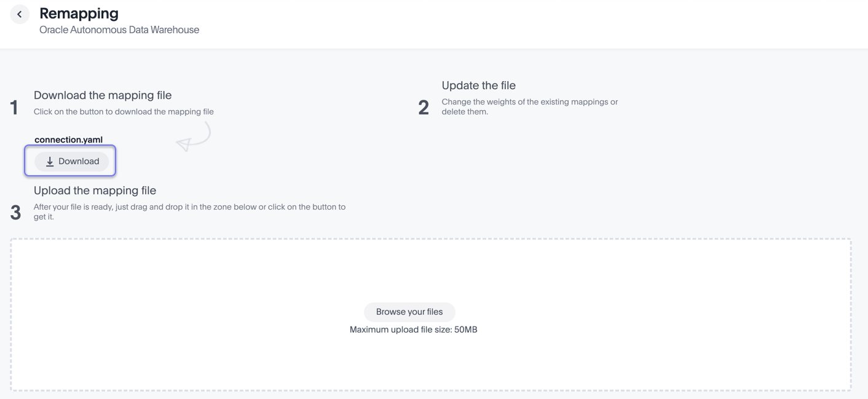The image size is (868, 399).
Task: Click the step 2 heading Update the file
Action: (x=478, y=85)
